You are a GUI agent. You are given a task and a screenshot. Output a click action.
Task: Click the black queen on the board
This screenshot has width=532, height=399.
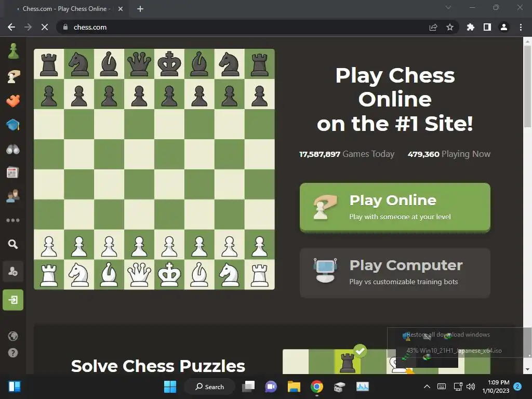[139, 64]
